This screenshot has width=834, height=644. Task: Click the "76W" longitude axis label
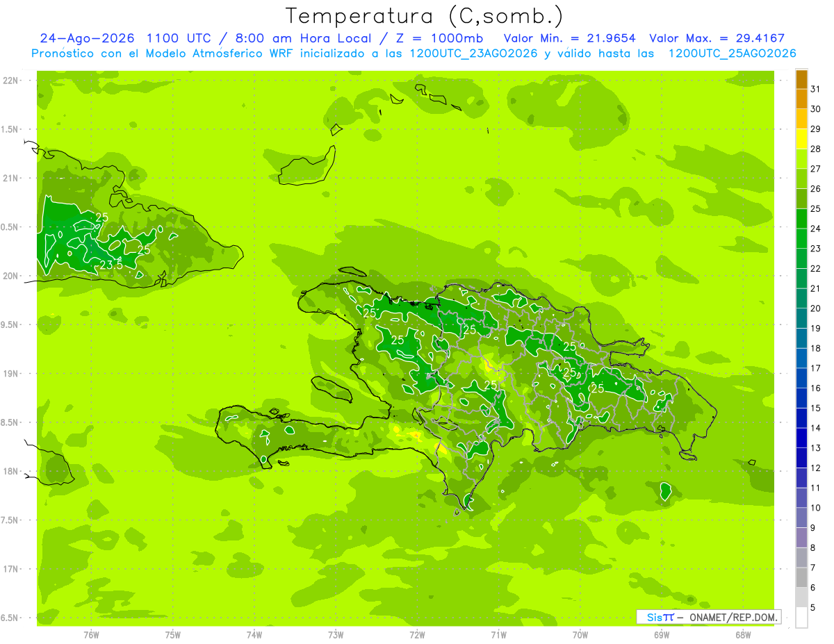pos(91,634)
